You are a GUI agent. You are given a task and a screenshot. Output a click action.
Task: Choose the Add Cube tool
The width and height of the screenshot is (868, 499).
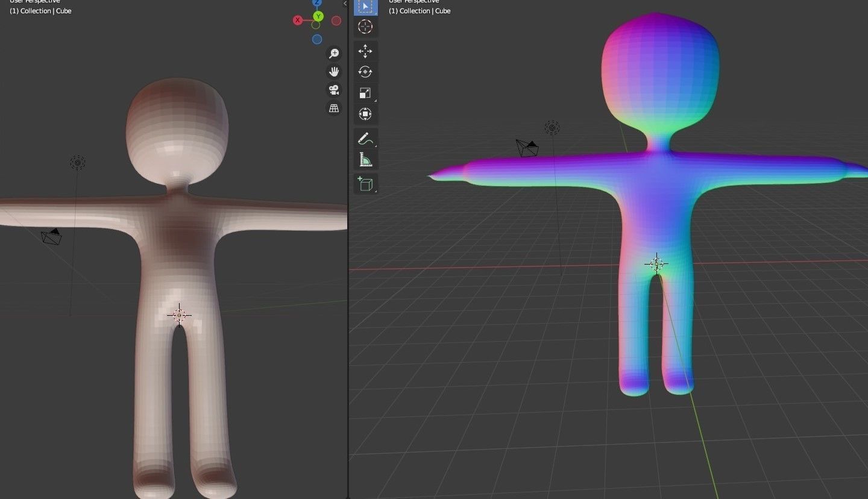coord(365,184)
